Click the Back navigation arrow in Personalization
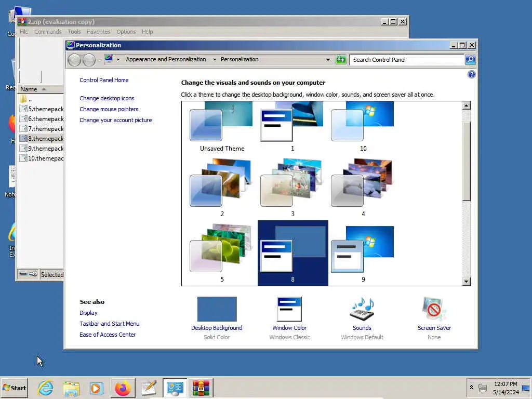The width and height of the screenshot is (532, 399). (x=74, y=60)
